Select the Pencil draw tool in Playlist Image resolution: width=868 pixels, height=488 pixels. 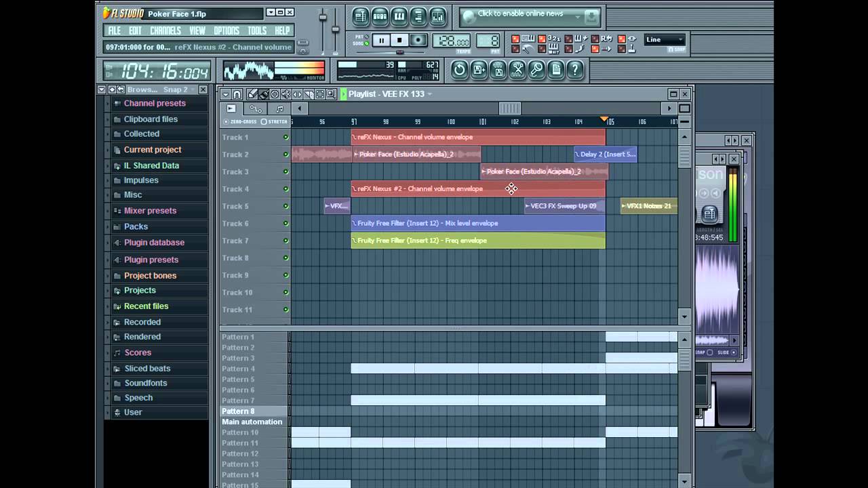point(253,94)
